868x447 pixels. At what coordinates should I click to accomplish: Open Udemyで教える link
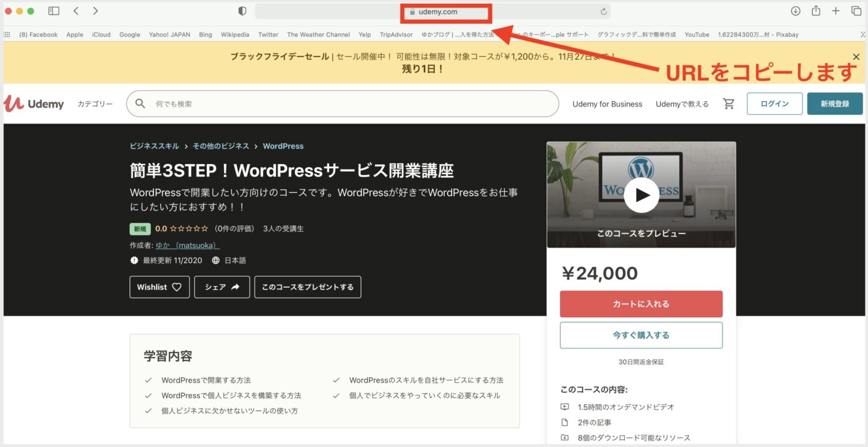[682, 104]
